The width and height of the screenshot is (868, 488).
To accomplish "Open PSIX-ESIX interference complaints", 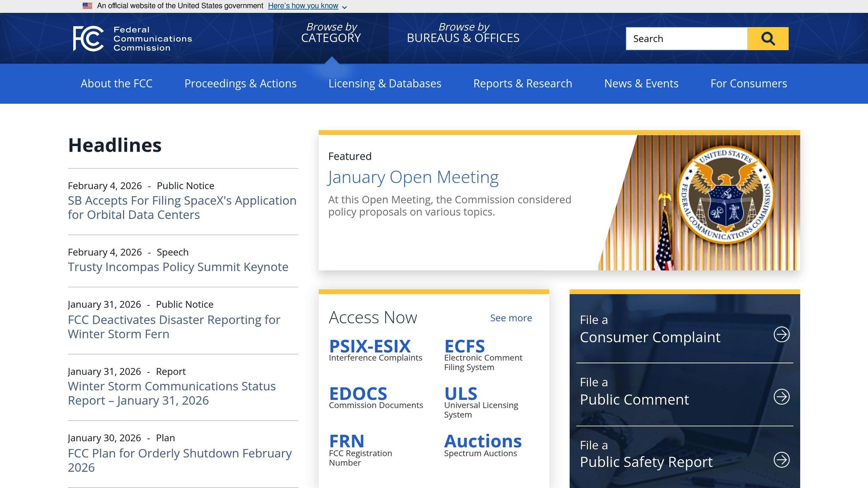I will pos(370,347).
